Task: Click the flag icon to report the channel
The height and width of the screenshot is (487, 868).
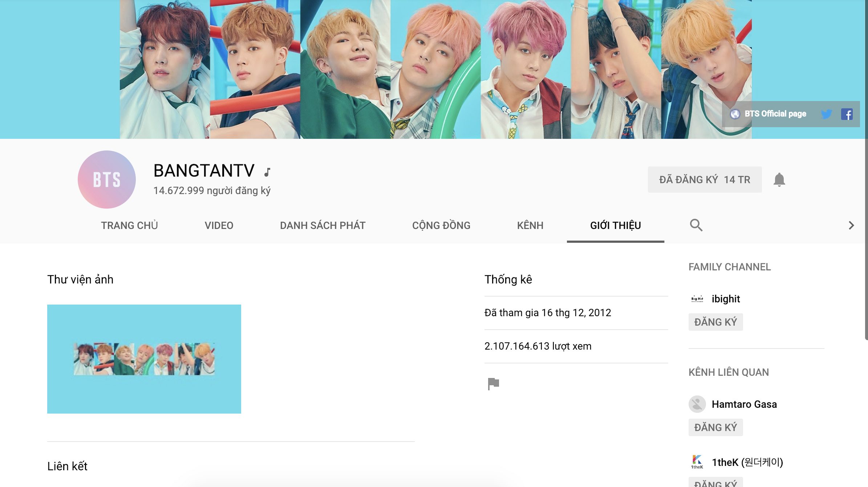Action: pyautogui.click(x=493, y=384)
